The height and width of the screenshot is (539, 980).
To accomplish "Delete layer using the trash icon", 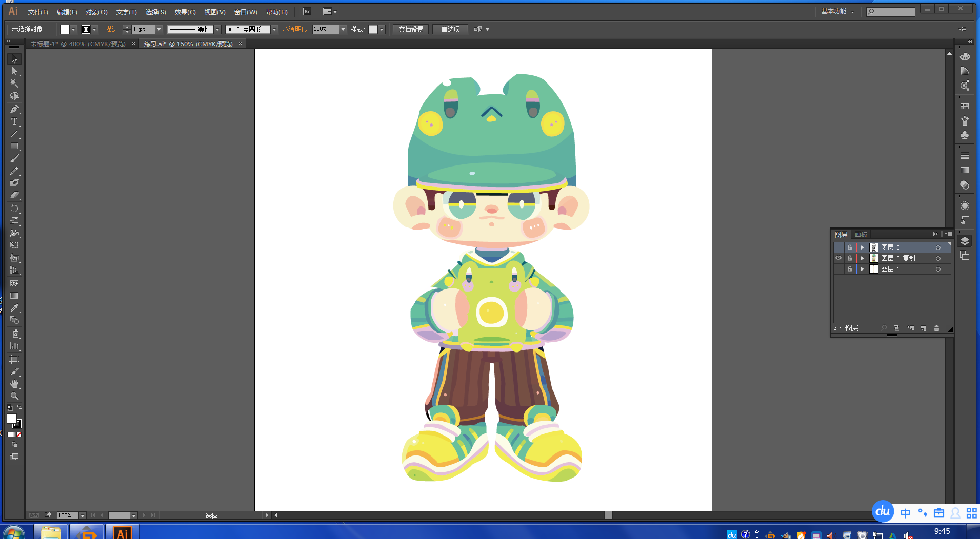I will pyautogui.click(x=936, y=328).
